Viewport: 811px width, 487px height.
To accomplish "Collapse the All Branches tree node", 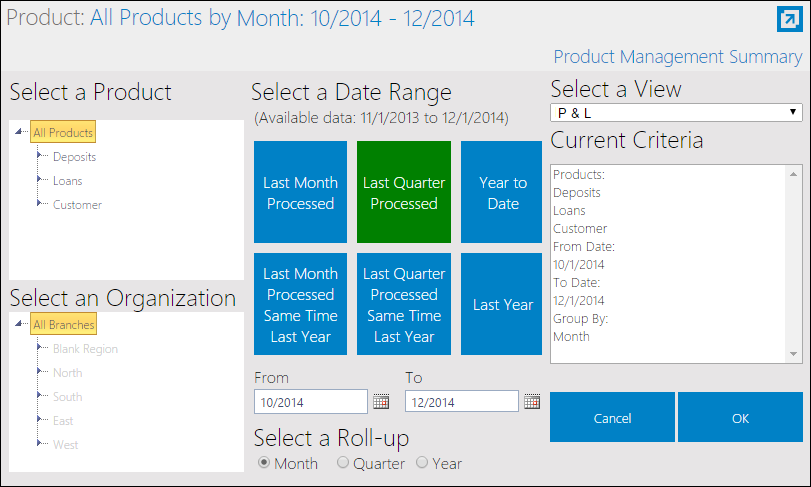I will pos(19,324).
